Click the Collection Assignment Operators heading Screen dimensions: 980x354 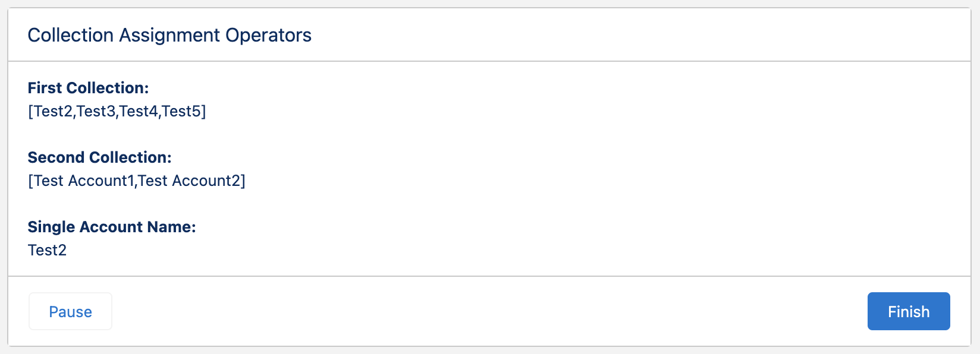coord(169,35)
